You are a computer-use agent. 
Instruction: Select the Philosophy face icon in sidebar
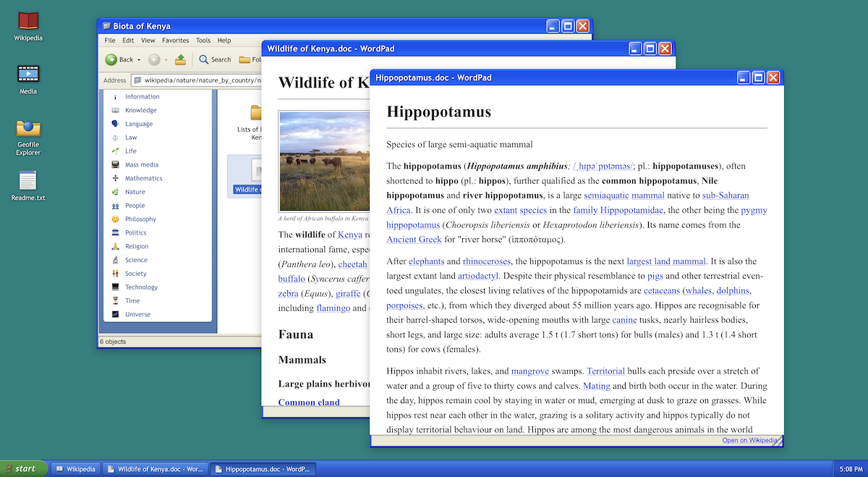click(115, 219)
